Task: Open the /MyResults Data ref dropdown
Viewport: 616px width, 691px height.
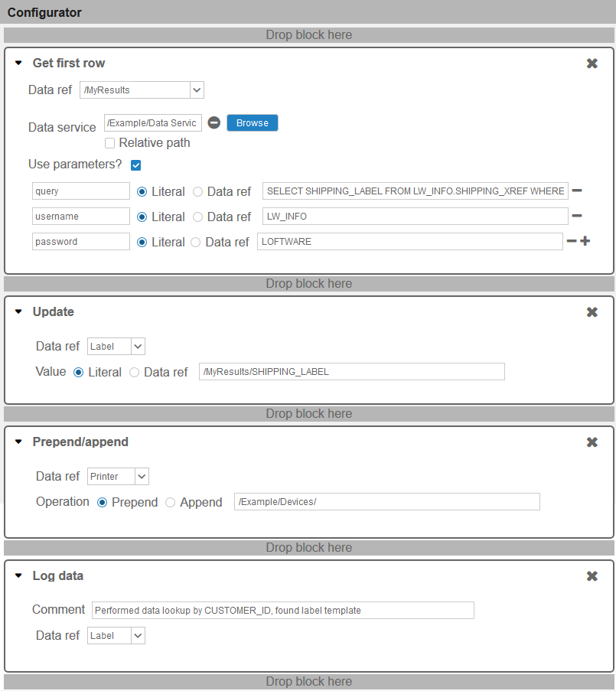Action: click(142, 90)
